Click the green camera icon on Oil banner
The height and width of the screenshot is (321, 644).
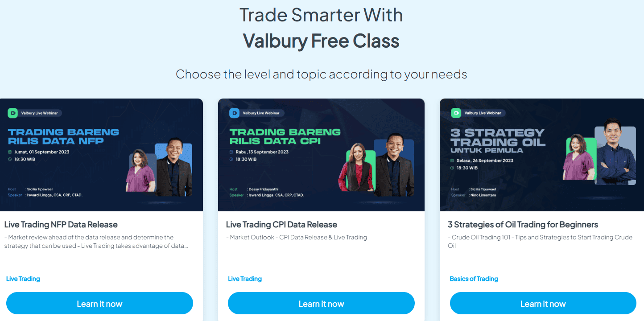[456, 113]
